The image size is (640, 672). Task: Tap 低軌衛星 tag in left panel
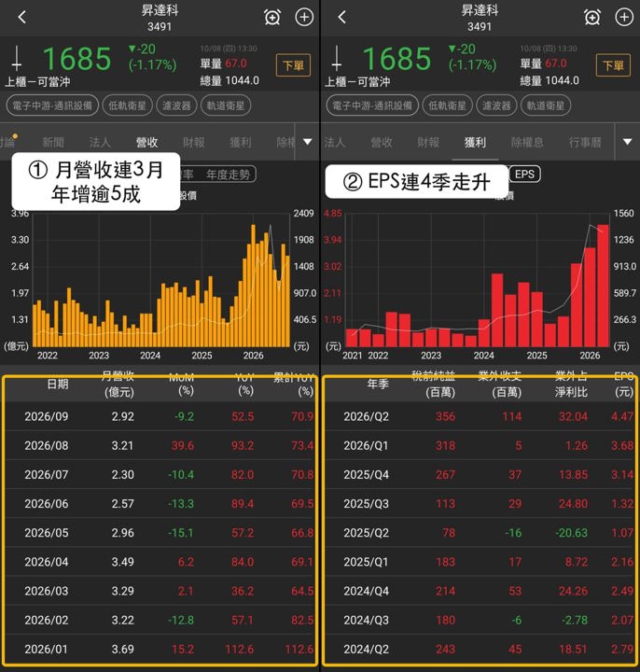pyautogui.click(x=127, y=105)
